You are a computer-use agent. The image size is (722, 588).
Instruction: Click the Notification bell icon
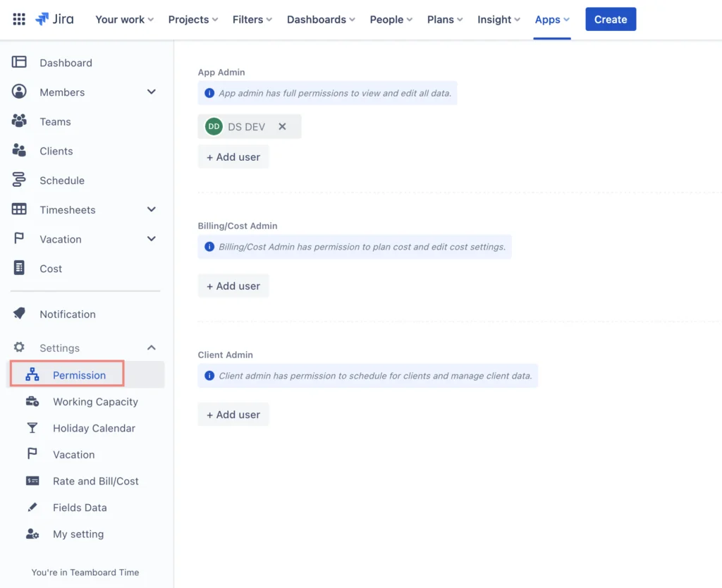[x=19, y=314]
